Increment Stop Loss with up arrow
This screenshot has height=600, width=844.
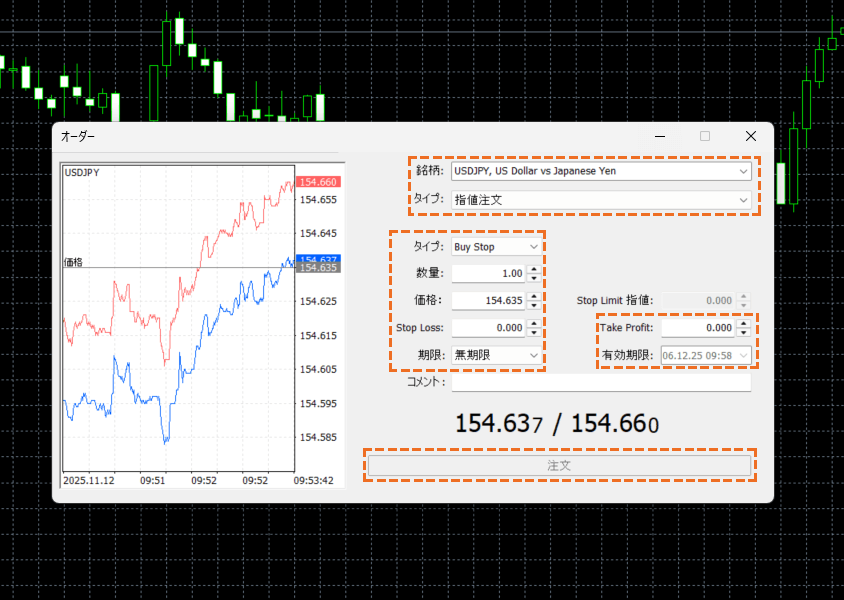click(x=534, y=323)
